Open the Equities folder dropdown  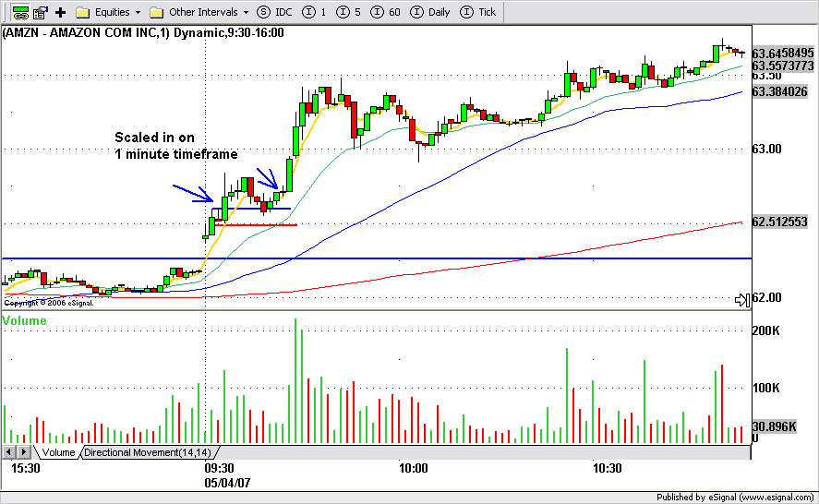click(138, 12)
